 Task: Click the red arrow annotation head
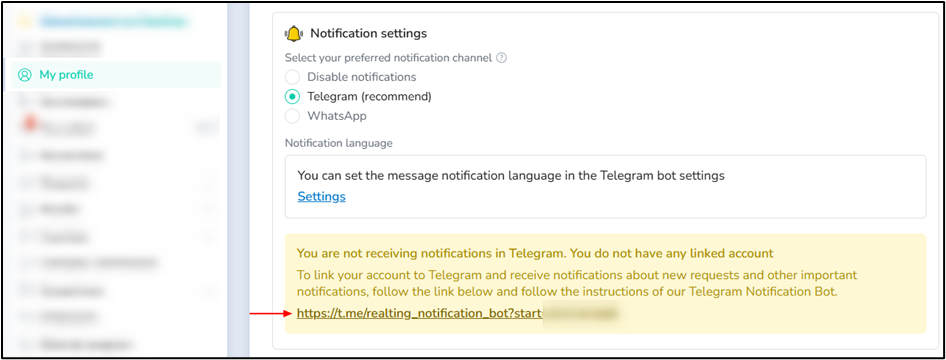click(288, 314)
